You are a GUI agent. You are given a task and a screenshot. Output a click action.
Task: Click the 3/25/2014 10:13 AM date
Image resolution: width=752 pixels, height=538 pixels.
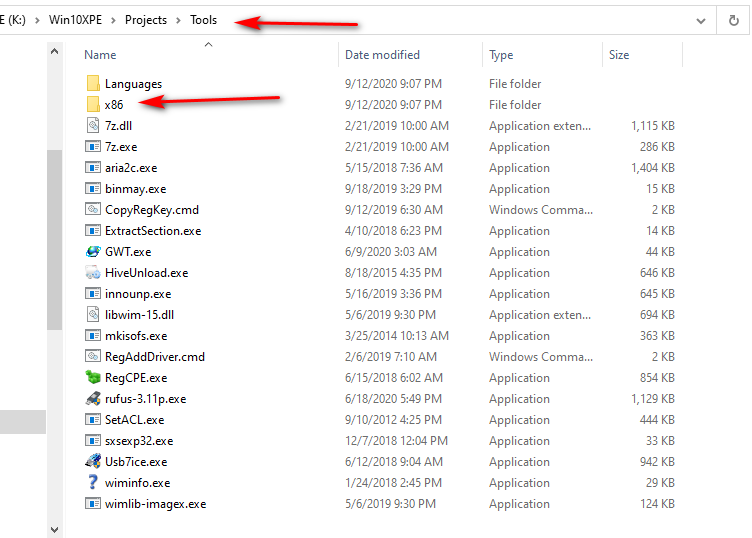pos(397,336)
